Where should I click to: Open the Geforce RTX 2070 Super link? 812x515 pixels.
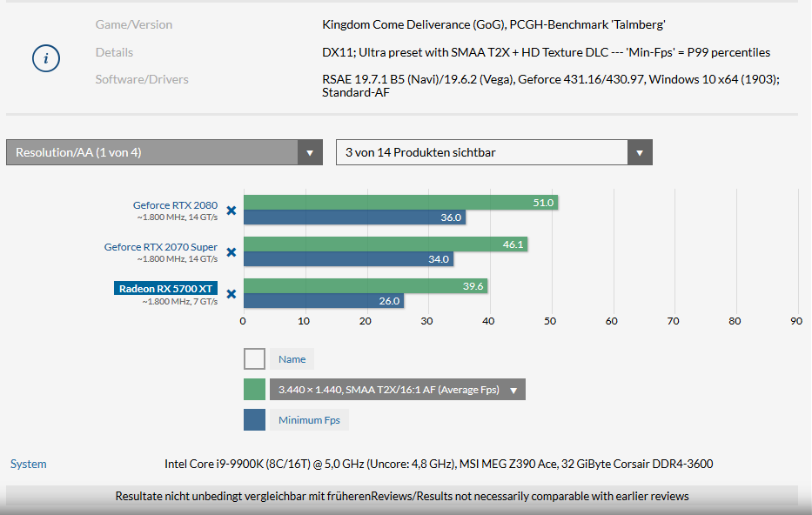click(x=160, y=247)
